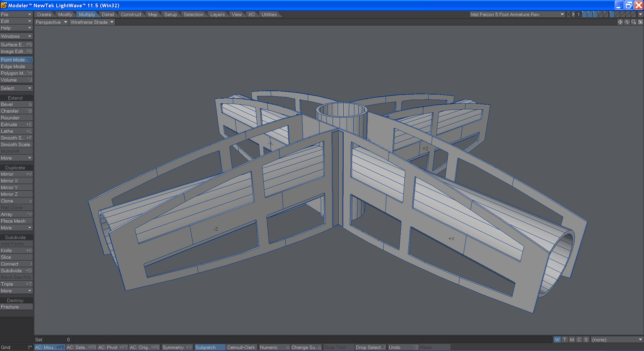644x351 pixels.
Task: Go to previous layer bank arrow
Action: click(568, 14)
